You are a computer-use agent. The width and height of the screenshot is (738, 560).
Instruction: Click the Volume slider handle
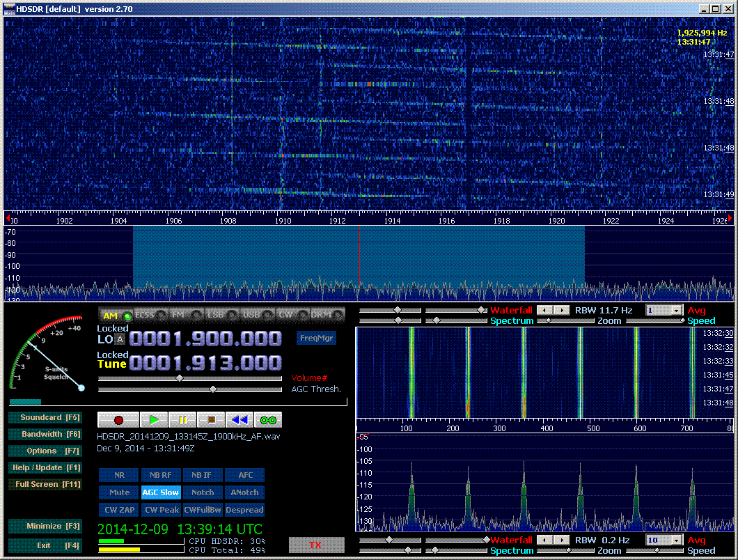180,378
